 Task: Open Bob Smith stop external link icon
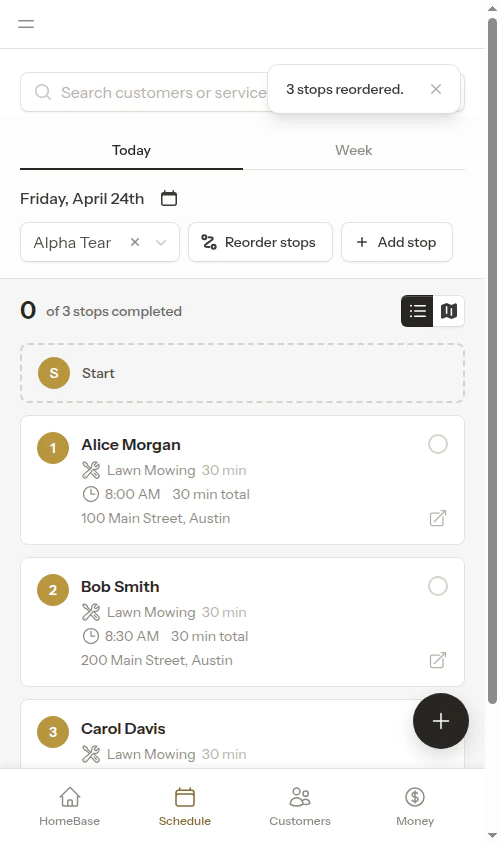(x=438, y=660)
